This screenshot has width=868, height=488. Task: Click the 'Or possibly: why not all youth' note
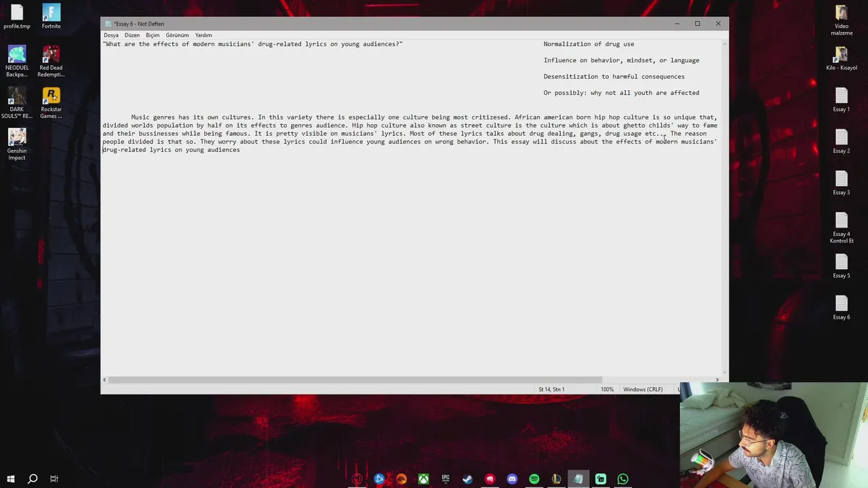[621, 93]
